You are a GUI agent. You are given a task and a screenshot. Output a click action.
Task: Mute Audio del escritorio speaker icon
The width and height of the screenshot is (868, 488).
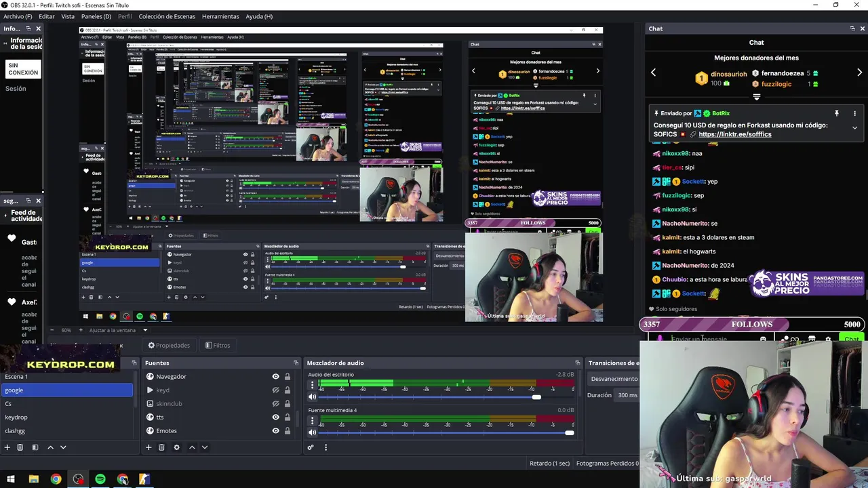click(312, 397)
